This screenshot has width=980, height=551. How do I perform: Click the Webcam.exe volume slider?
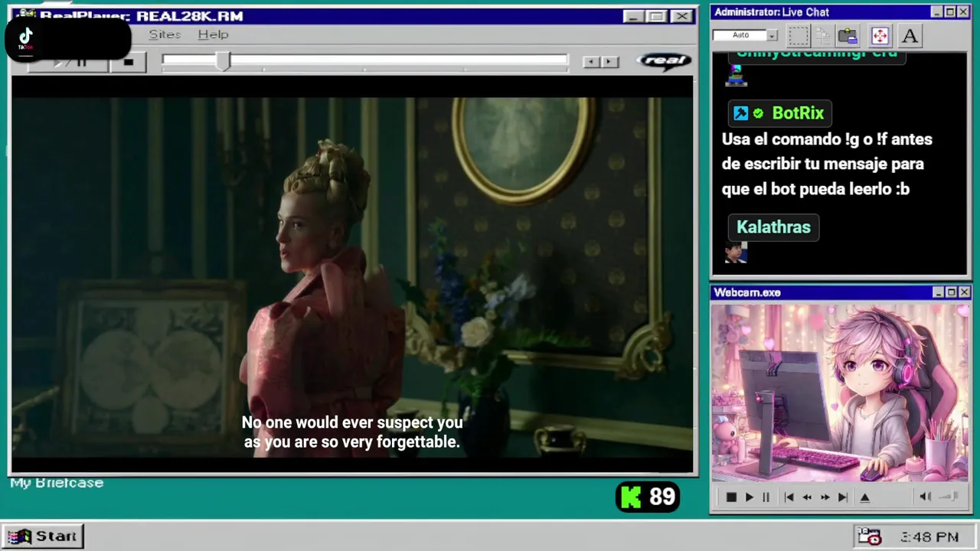point(949,497)
